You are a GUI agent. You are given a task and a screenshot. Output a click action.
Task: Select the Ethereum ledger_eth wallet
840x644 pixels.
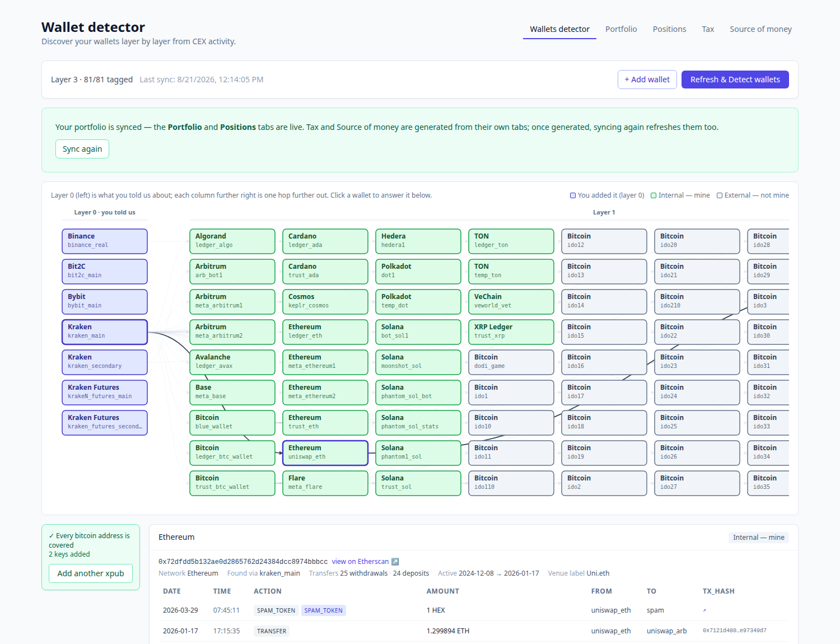pyautogui.click(x=325, y=332)
